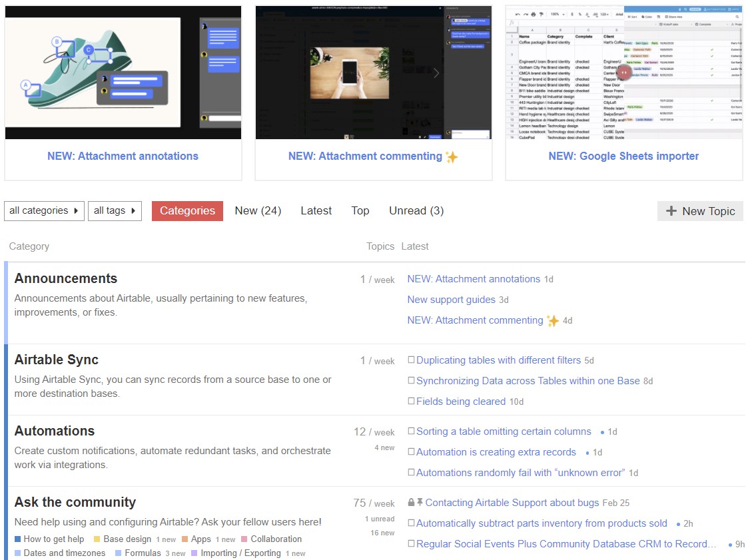Click the square icon before Synchronizing Data topic
756x560 pixels.
click(x=411, y=380)
